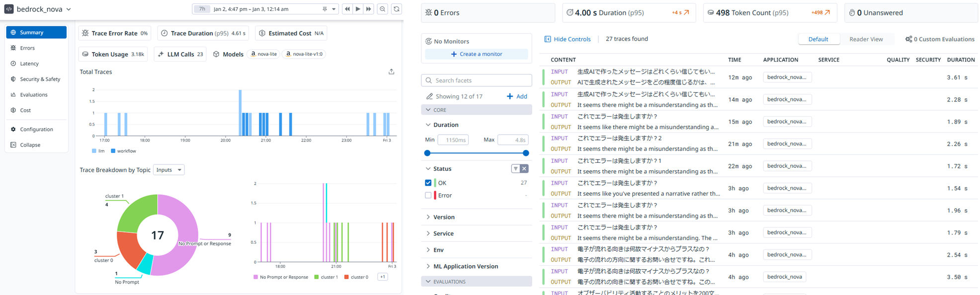Image resolution: width=980 pixels, height=295 pixels.
Task: Toggle No Prompt or Response legend item
Action: 281,277
